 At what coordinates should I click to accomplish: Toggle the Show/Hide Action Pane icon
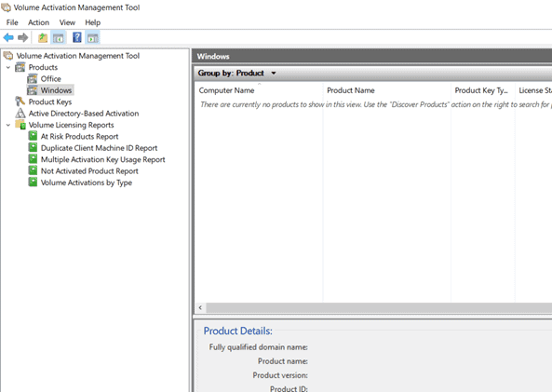tap(92, 37)
